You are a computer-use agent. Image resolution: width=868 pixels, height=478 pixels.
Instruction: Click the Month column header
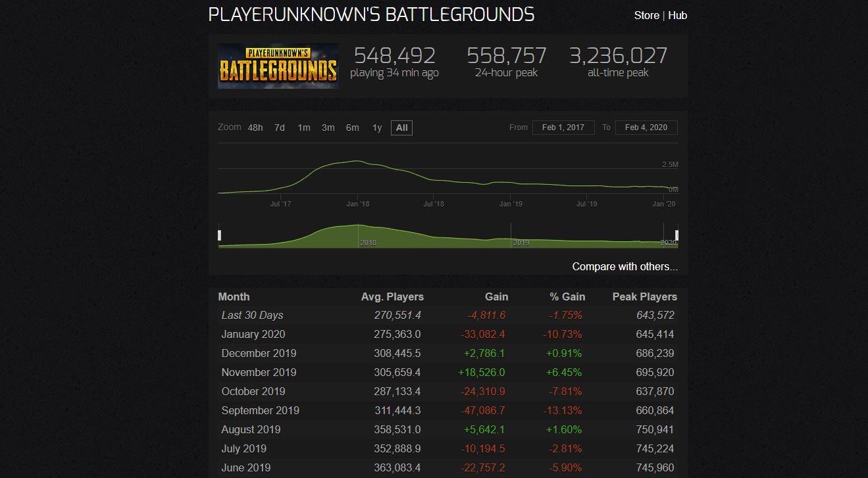pos(234,297)
